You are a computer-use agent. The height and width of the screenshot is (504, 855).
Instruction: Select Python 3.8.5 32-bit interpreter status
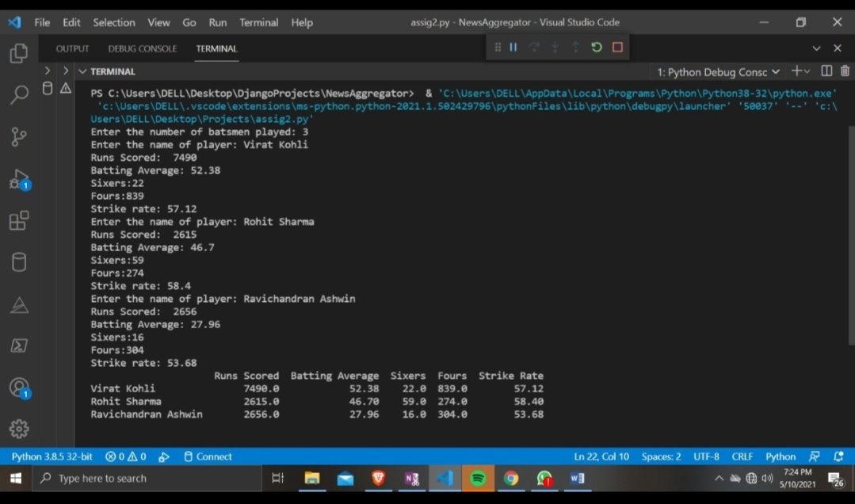[x=52, y=456]
